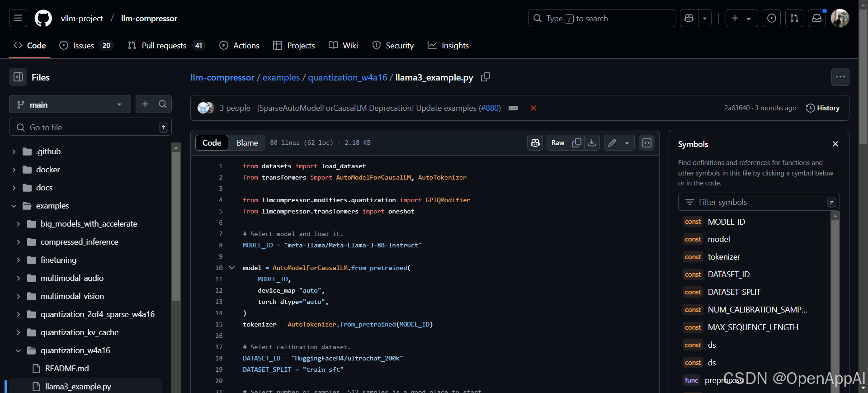Viewport: 868px width, 393px height.
Task: Close the Symbols panel
Action: [835, 144]
